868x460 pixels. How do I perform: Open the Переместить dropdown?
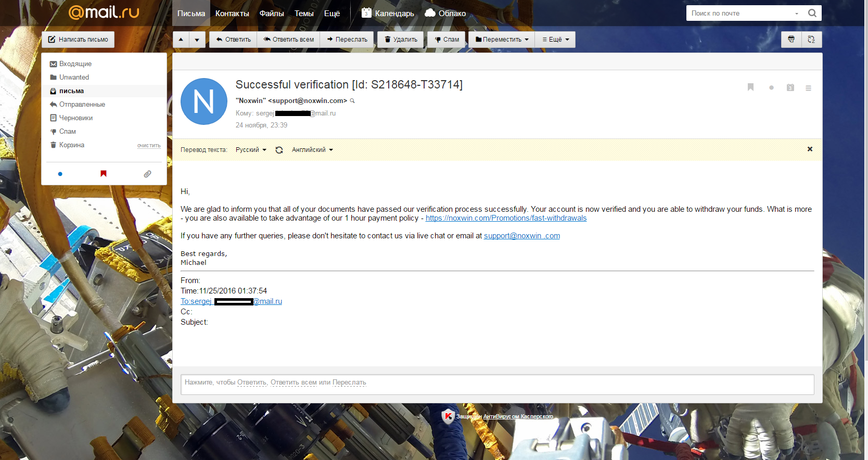pyautogui.click(x=502, y=40)
